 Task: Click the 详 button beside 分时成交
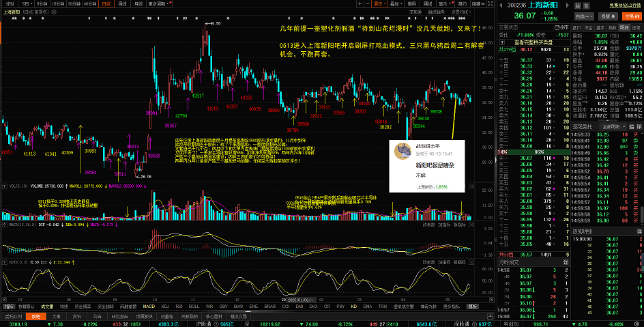[566, 261]
